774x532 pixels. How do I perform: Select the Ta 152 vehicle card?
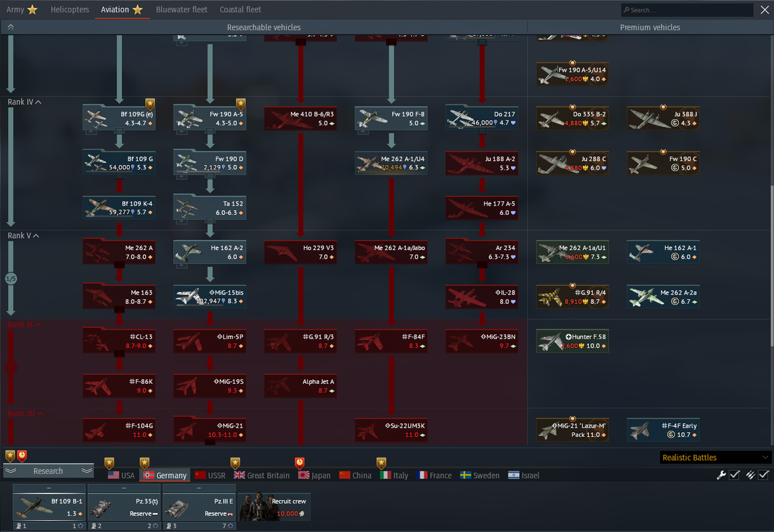[210, 207]
